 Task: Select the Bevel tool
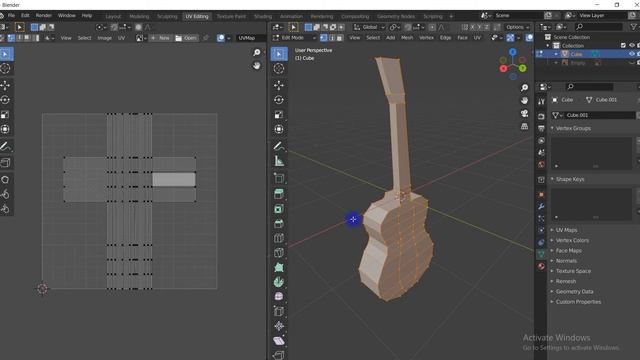pos(279,224)
